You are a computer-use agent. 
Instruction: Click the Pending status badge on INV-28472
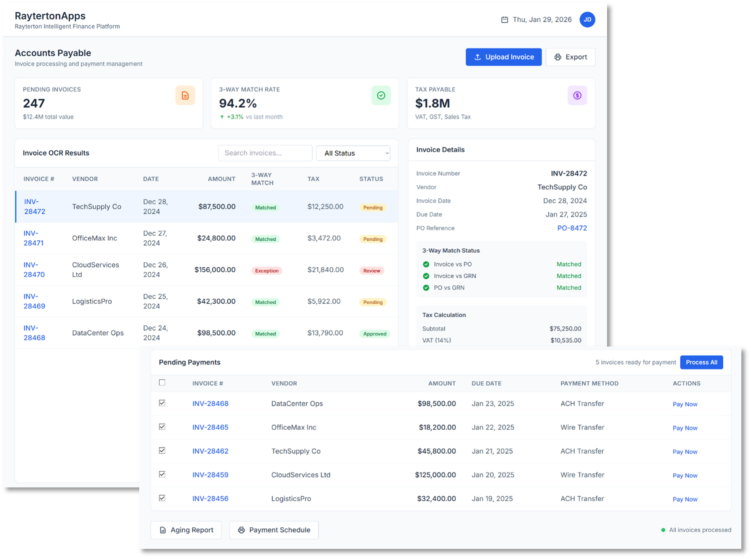[x=373, y=207]
